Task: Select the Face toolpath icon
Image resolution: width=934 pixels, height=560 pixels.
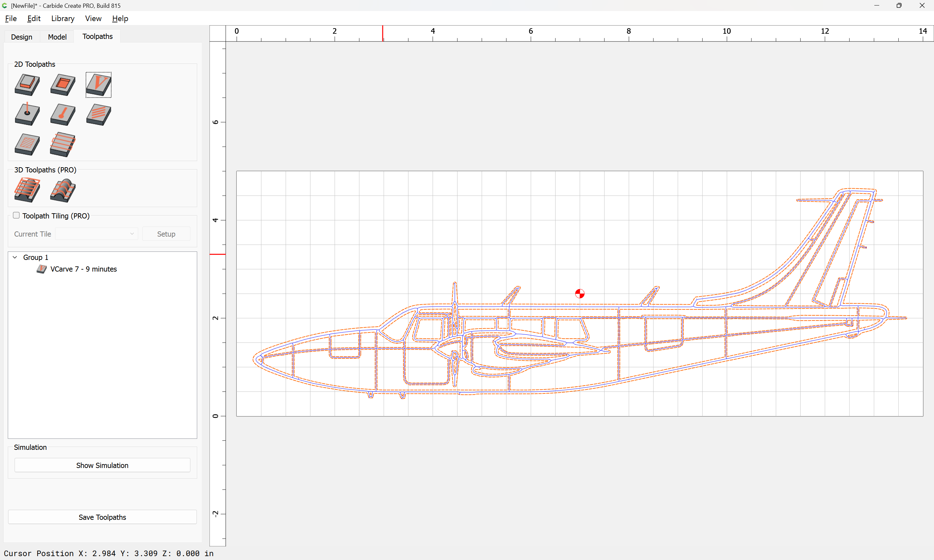Action: (x=63, y=144)
